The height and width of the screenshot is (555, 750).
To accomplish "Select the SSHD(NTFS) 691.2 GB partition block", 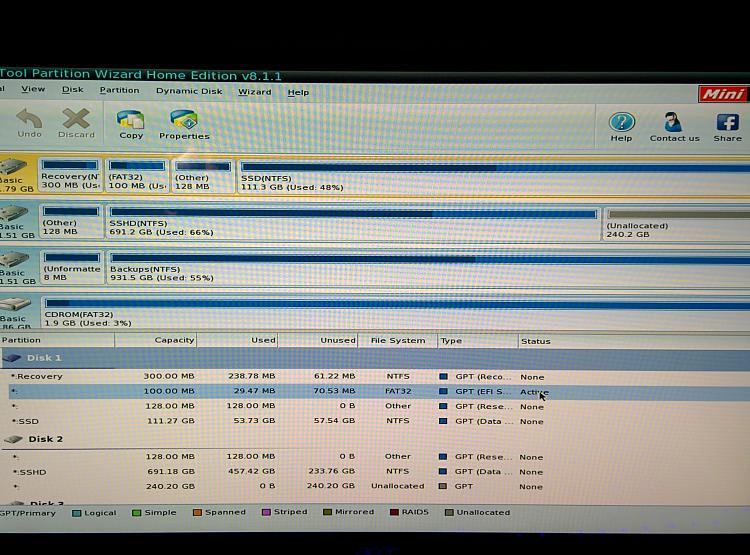I will pyautogui.click(x=353, y=222).
